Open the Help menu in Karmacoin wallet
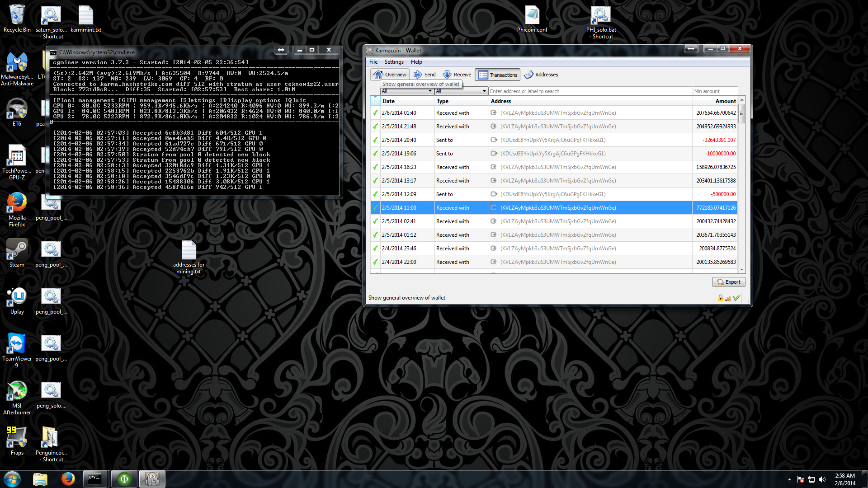The height and width of the screenshot is (488, 868). coord(416,62)
